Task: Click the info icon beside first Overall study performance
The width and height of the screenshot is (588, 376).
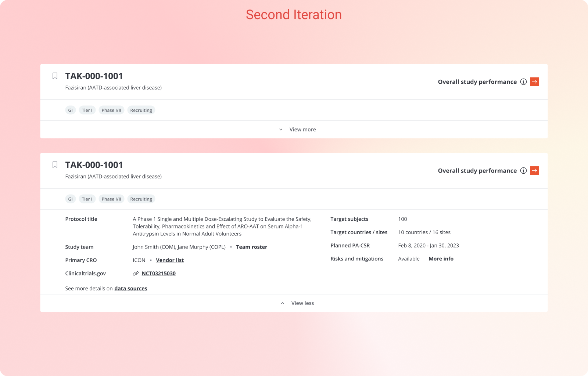Action: (523, 82)
